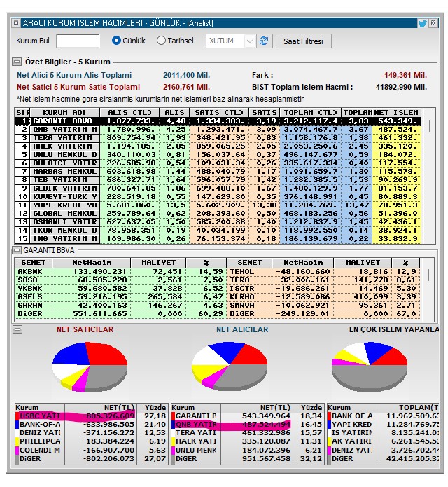Image resolution: width=448 pixels, height=487 pixels.
Task: Click the top-right window close icon
Action: coord(433,22)
